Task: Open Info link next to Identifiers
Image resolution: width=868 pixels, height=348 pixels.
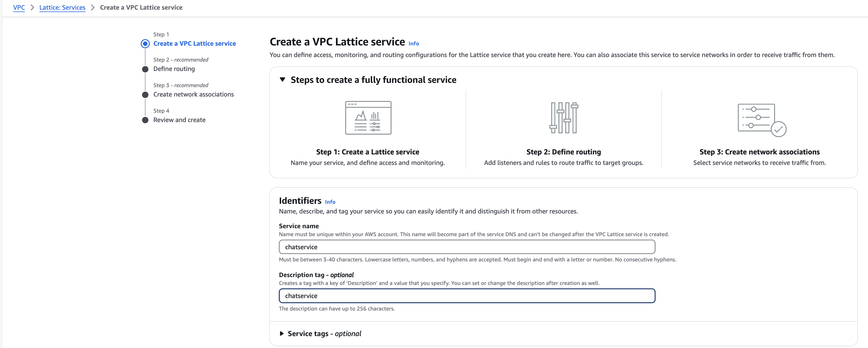Action: tap(330, 202)
